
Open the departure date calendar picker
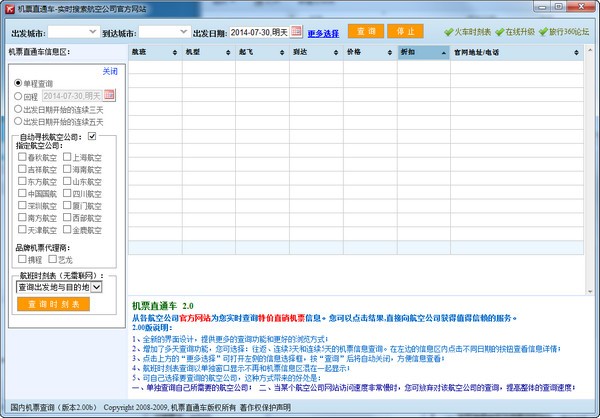click(295, 33)
